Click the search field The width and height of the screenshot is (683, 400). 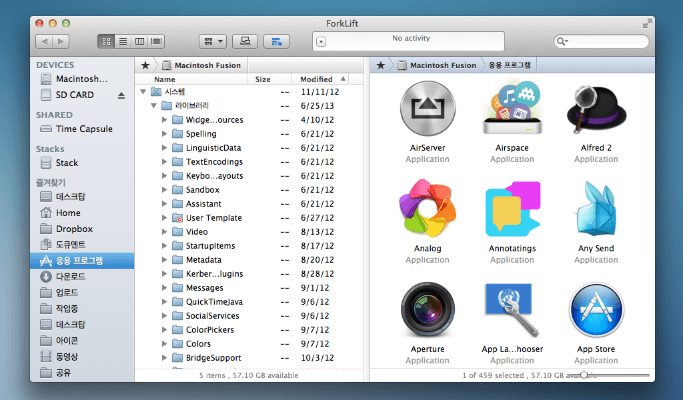pos(601,41)
